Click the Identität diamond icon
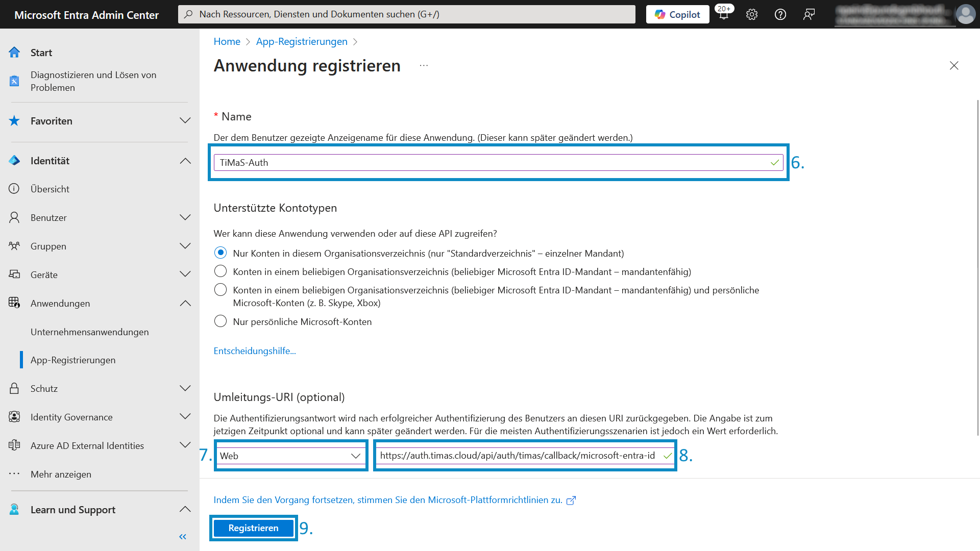 14,160
